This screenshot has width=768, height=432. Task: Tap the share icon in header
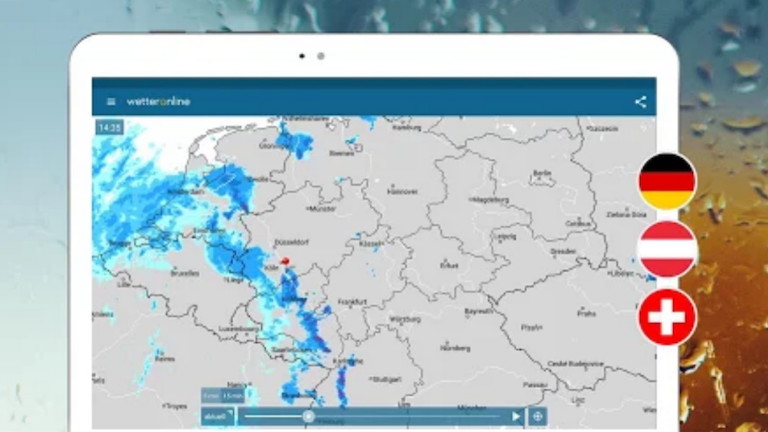[640, 102]
